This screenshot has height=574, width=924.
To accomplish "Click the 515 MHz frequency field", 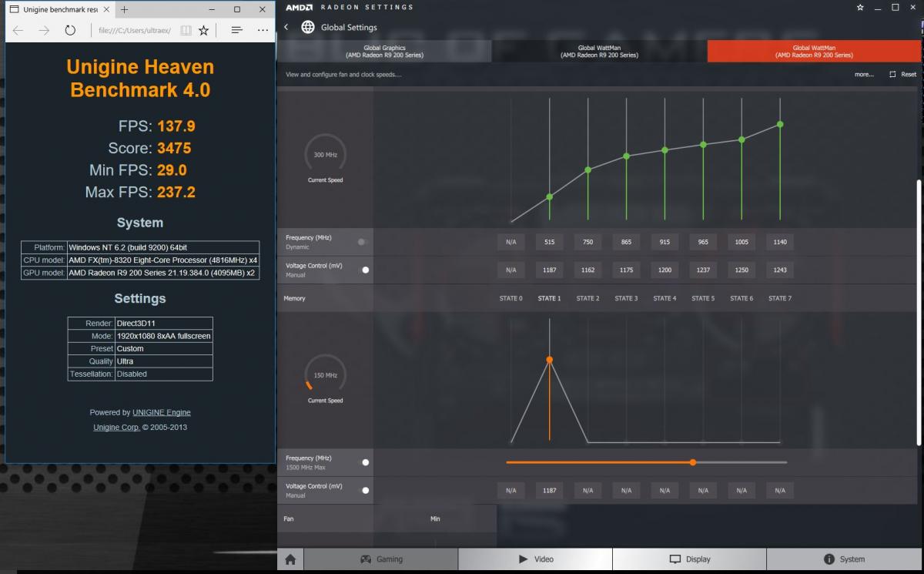I will coord(549,242).
